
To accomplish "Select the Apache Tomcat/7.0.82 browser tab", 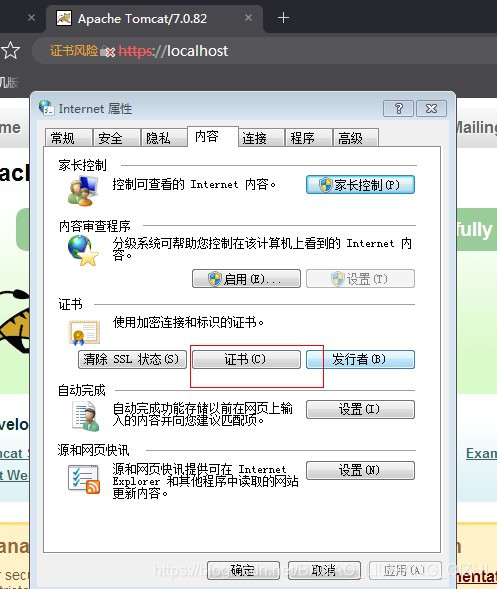I will click(x=154, y=19).
